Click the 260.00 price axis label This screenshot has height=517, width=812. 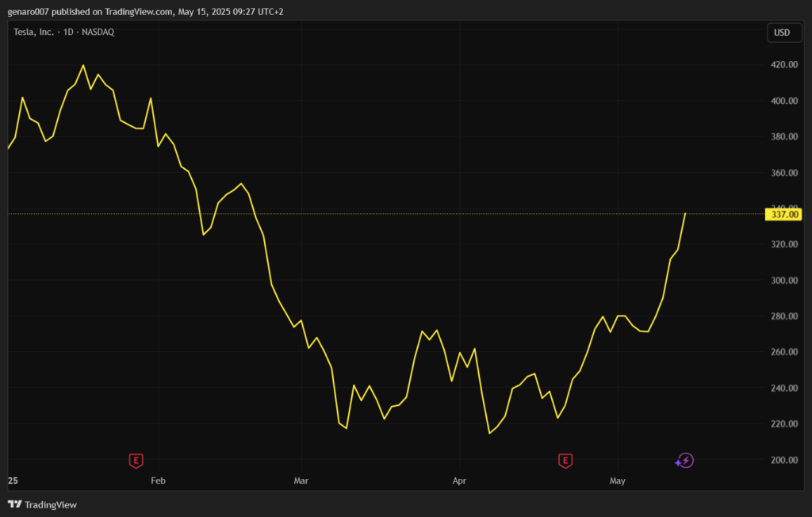[x=782, y=352]
